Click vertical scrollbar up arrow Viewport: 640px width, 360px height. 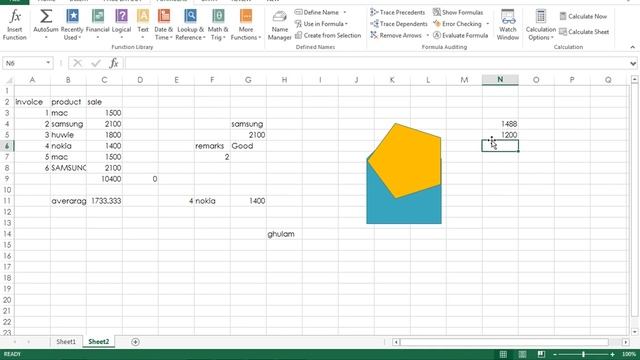point(634,80)
